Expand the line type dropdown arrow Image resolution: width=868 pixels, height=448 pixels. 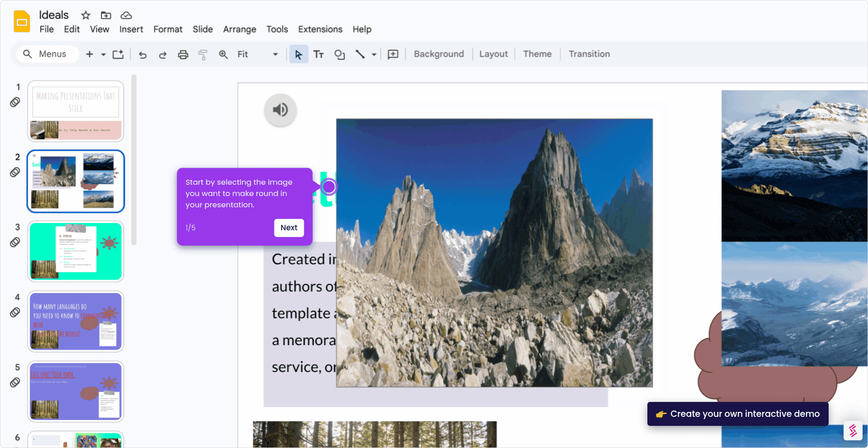[x=374, y=55]
